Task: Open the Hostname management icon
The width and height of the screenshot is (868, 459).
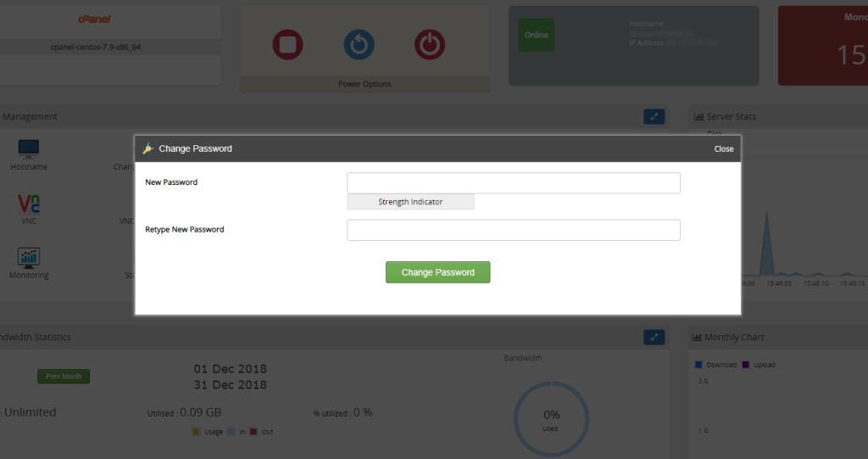Action: [x=29, y=150]
